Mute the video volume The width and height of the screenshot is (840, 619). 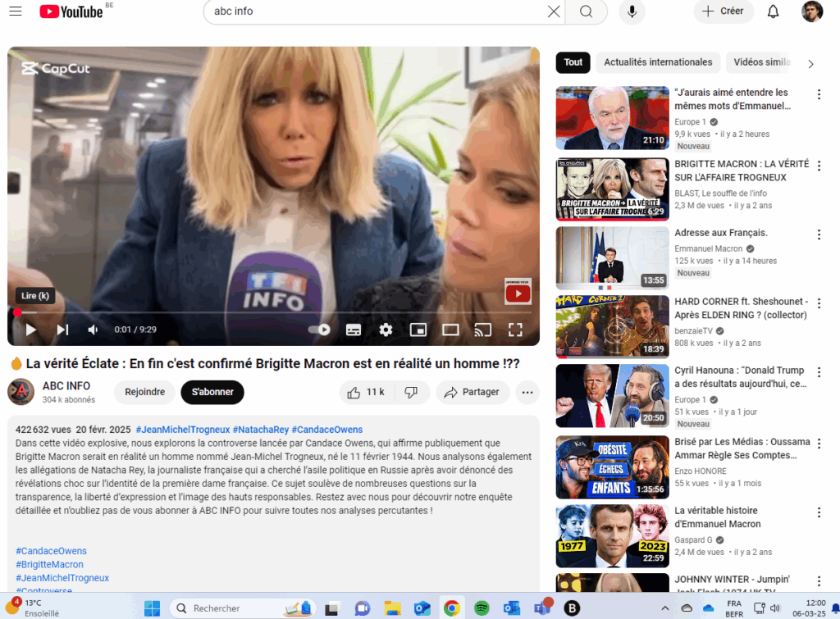93,330
